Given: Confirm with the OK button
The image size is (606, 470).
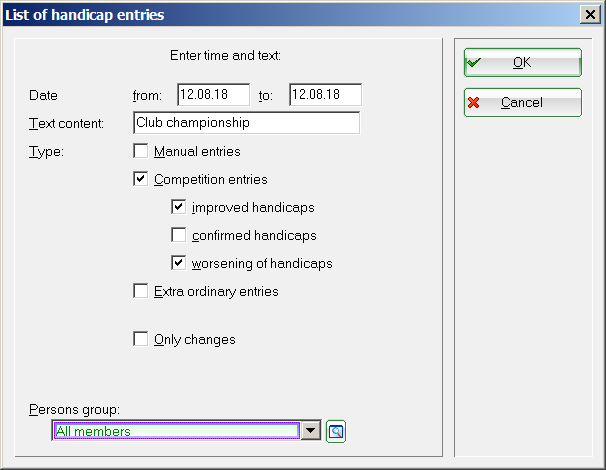Looking at the screenshot, I should 523,62.
